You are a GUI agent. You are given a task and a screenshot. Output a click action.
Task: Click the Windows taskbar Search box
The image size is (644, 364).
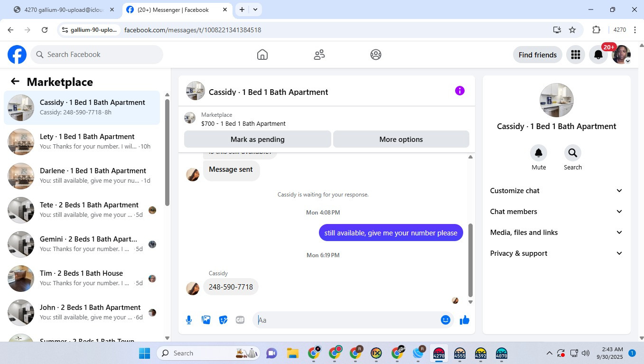(x=208, y=353)
